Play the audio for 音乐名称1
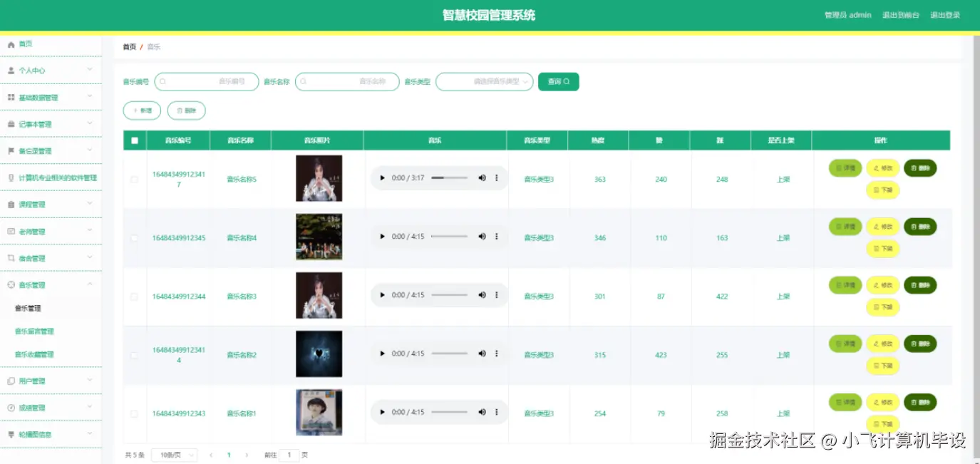Image resolution: width=980 pixels, height=464 pixels. pyautogui.click(x=382, y=411)
